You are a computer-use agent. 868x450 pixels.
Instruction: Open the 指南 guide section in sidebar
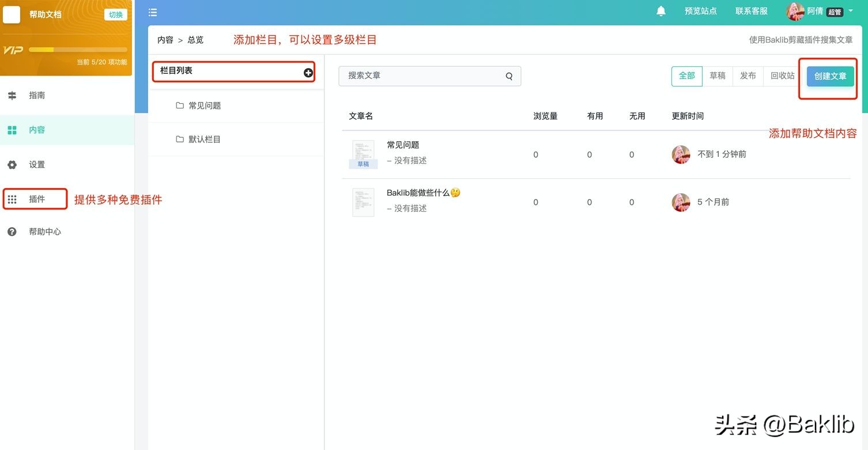coord(36,95)
